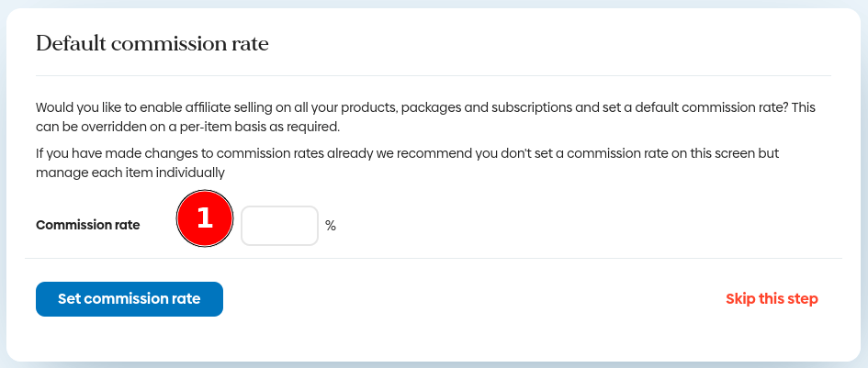Click the percent symbol beside the input
This screenshot has height=368, width=868.
tap(331, 226)
